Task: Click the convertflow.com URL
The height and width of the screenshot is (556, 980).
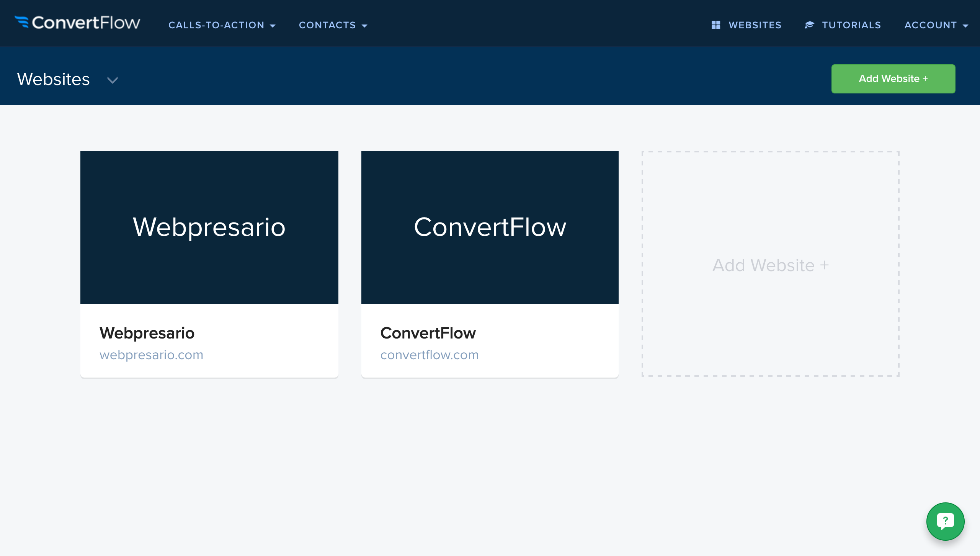Action: [430, 355]
